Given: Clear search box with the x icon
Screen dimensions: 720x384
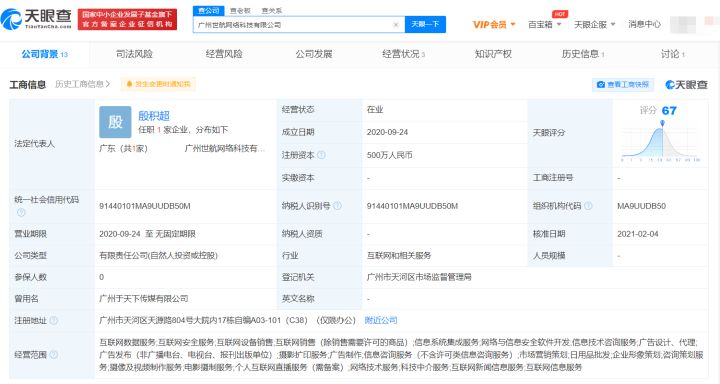Looking at the screenshot, I should point(396,25).
